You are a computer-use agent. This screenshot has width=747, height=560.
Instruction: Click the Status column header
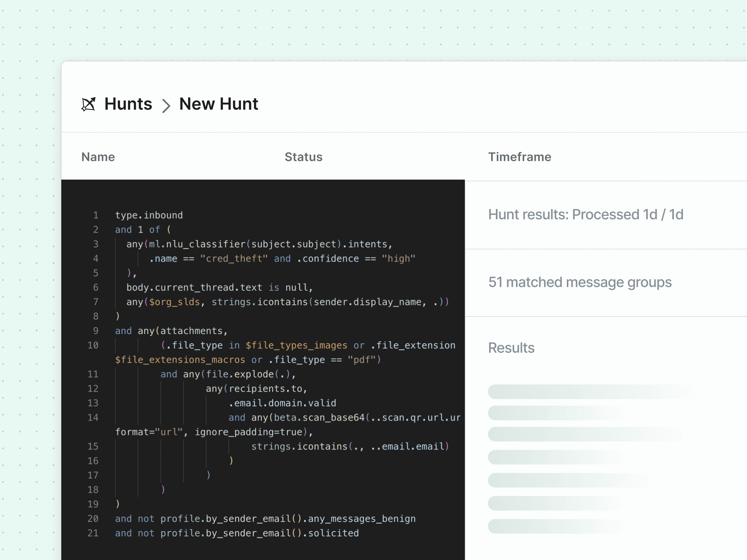click(x=303, y=157)
